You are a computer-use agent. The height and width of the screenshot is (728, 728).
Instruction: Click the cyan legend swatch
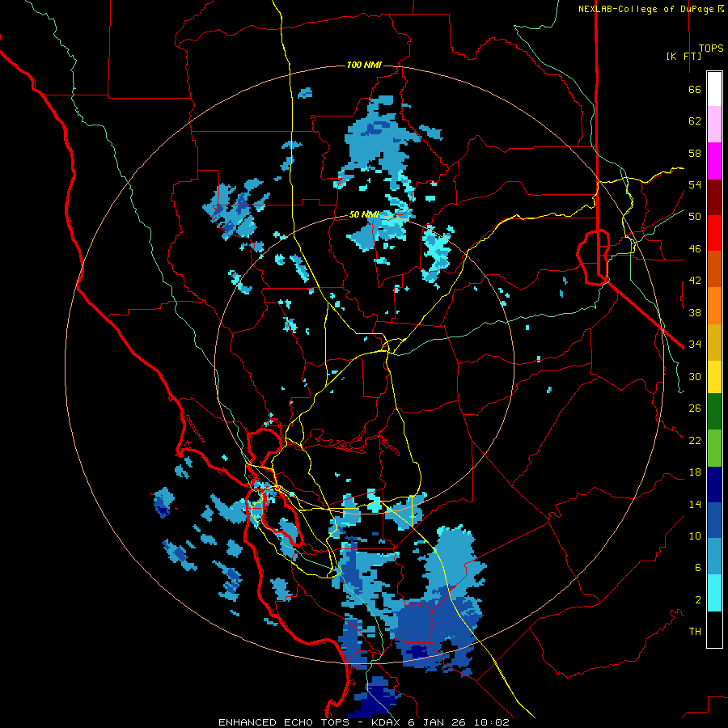pos(714,593)
